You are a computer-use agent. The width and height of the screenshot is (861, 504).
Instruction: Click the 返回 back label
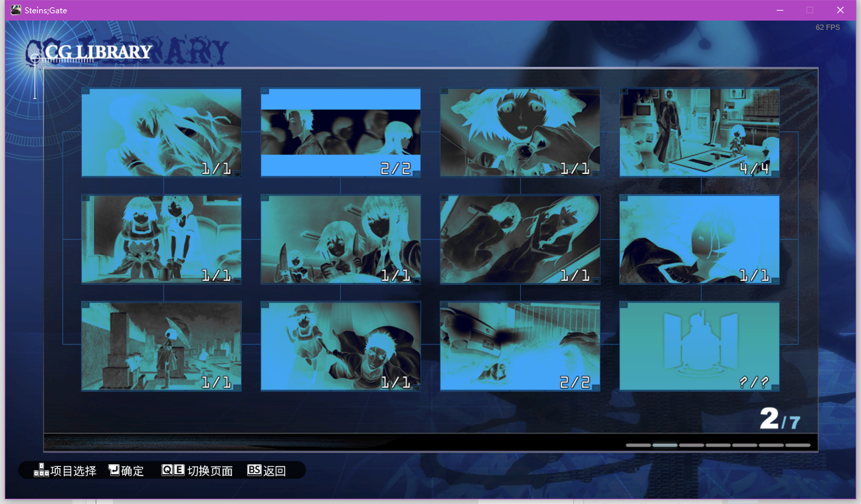click(x=274, y=471)
